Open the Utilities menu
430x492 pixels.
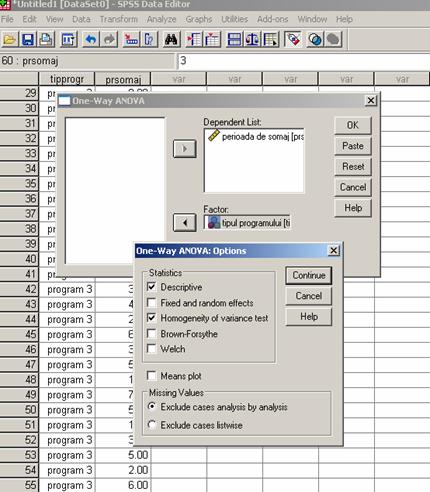point(235,19)
